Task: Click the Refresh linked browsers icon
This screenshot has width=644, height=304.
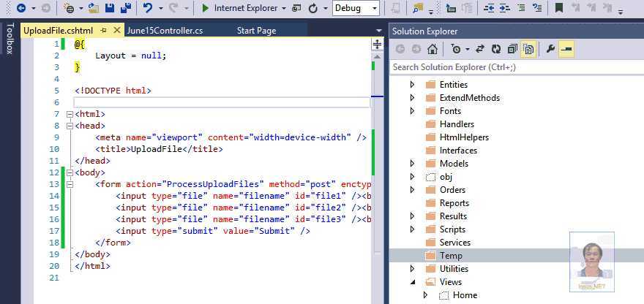Action: click(x=313, y=8)
